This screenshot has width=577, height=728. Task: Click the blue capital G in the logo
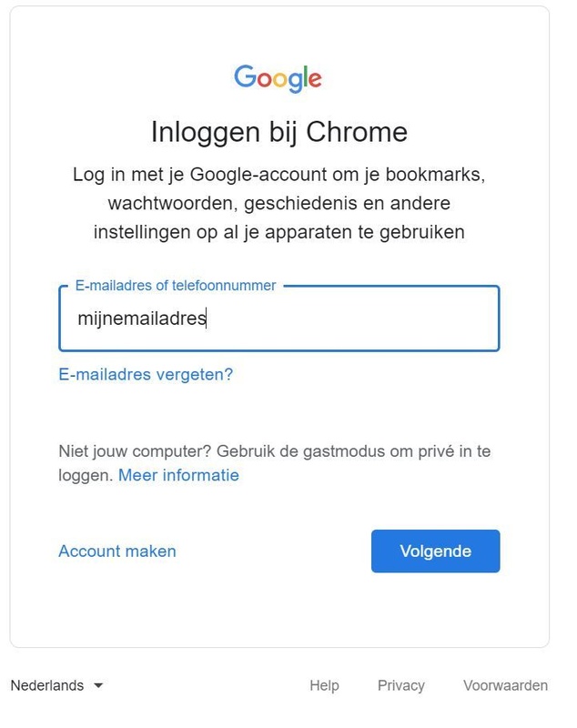(245, 77)
